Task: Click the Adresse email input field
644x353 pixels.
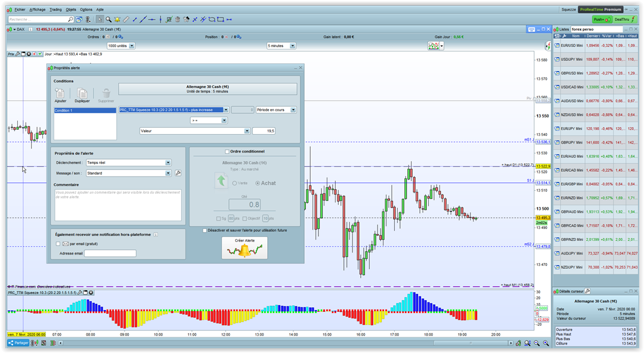Action: coord(110,253)
